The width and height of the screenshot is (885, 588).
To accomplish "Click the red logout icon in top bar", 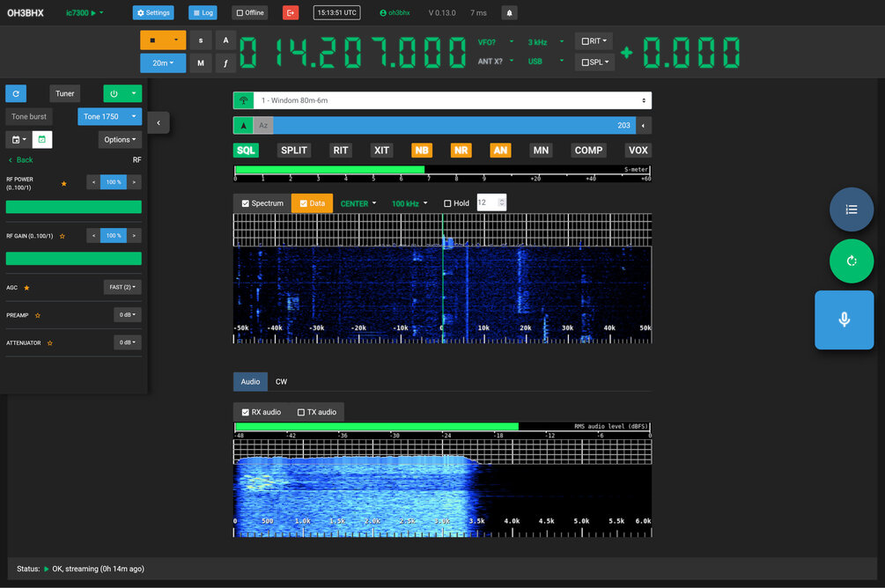I will point(291,12).
